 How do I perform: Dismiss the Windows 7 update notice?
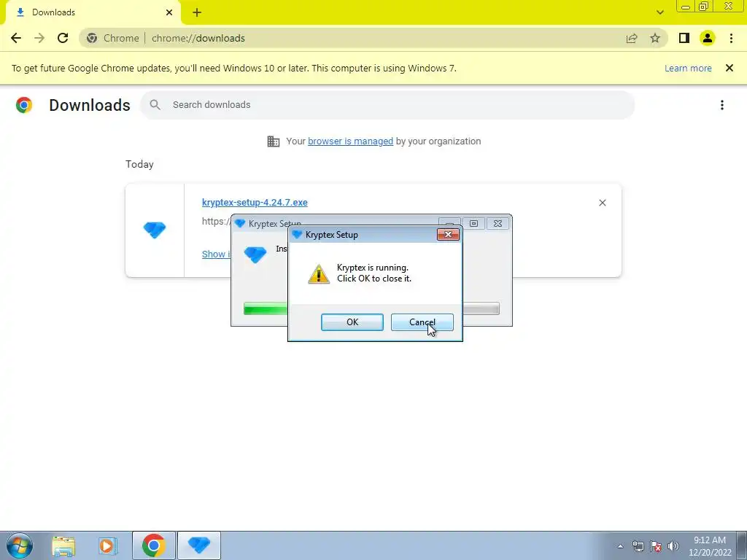[729, 68]
